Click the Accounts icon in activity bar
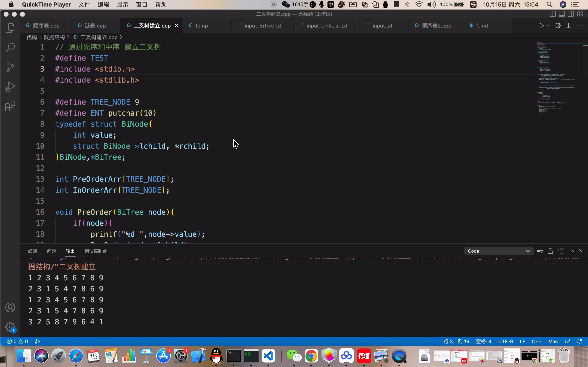The width and height of the screenshot is (588, 367). click(x=10, y=307)
